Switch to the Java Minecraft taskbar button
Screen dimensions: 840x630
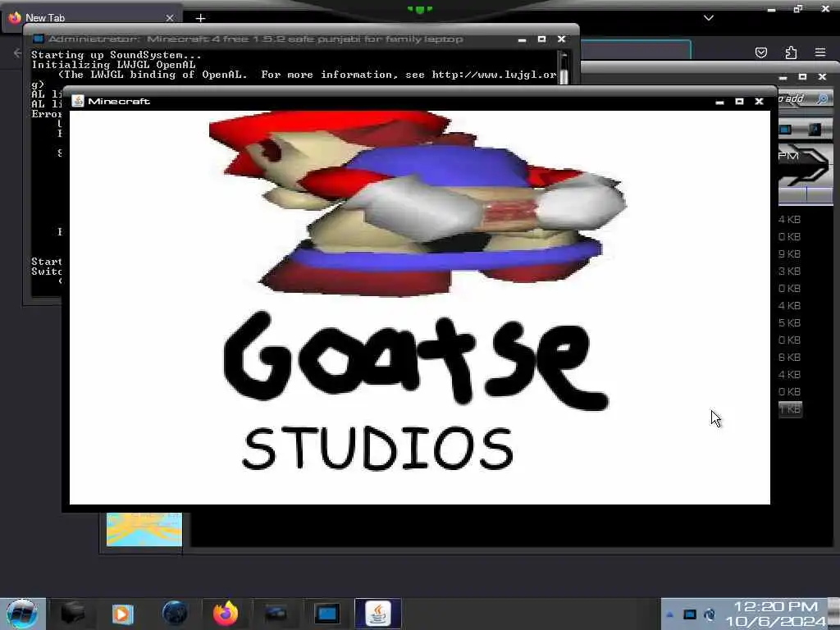[378, 614]
